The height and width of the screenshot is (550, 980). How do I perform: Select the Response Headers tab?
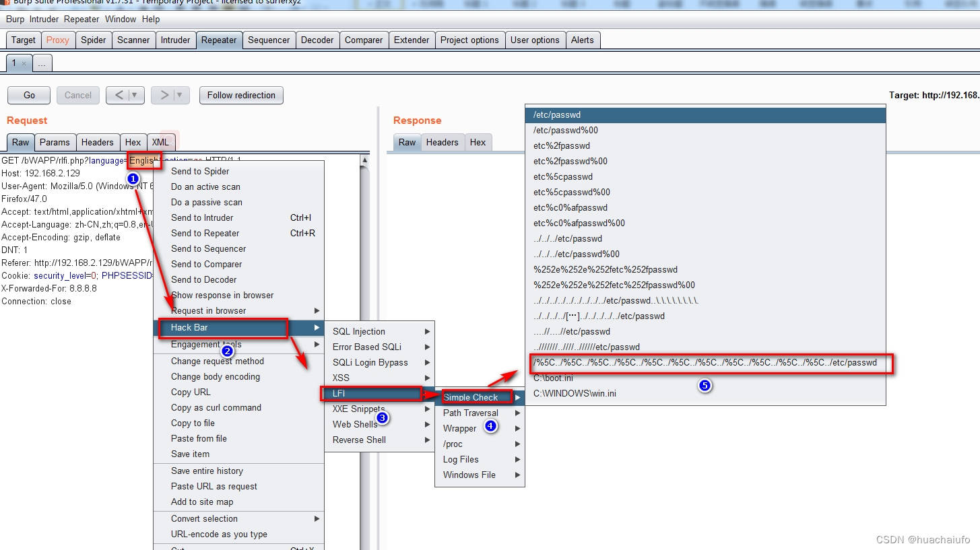pyautogui.click(x=443, y=142)
